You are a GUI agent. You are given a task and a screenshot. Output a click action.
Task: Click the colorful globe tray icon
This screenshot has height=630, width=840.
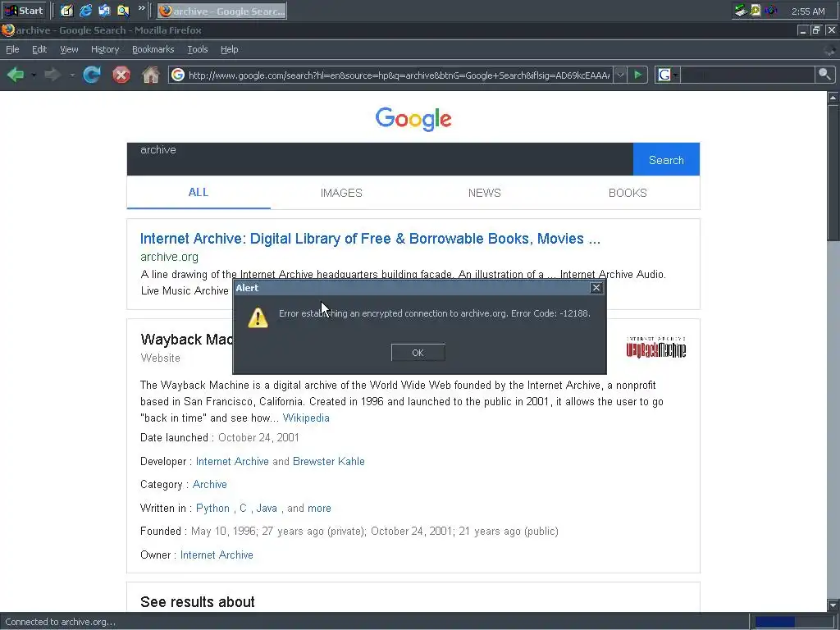(771, 10)
